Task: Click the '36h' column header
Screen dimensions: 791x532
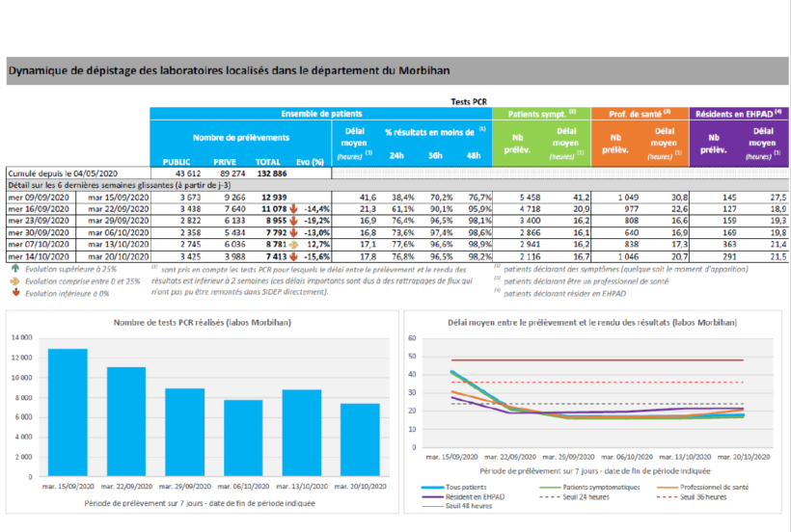Action: coord(435,156)
